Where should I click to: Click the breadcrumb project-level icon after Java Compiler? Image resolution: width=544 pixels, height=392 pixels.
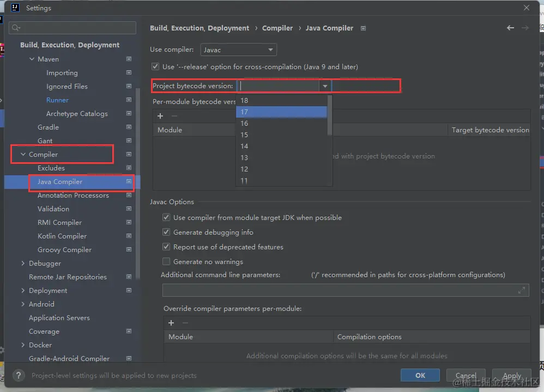pos(363,28)
